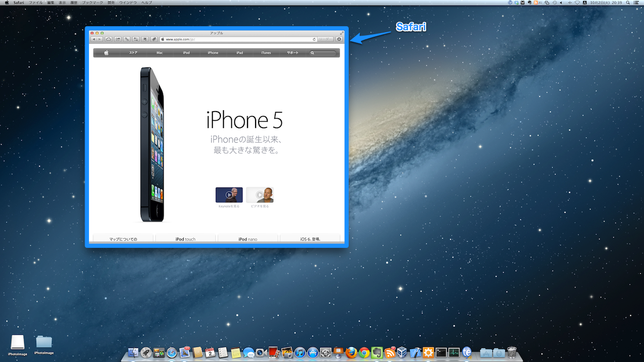
Task: Click the Wi-Fi status icon
Action: tap(577, 3)
